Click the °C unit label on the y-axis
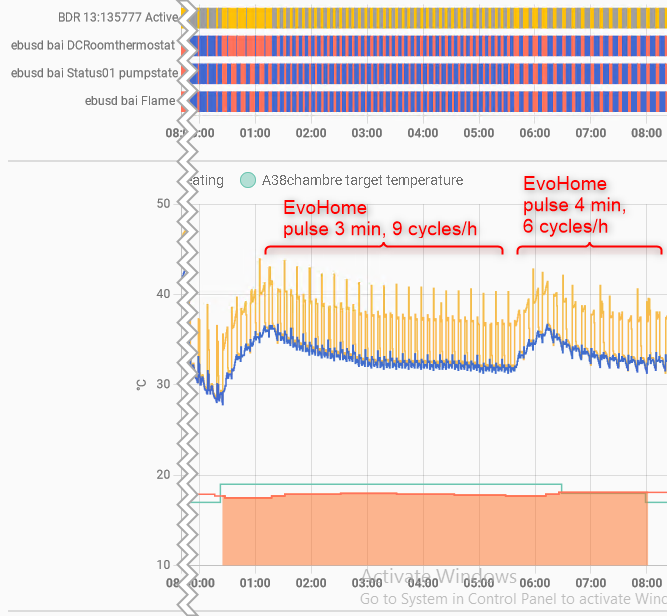This screenshot has height=616, width=667. (140, 384)
